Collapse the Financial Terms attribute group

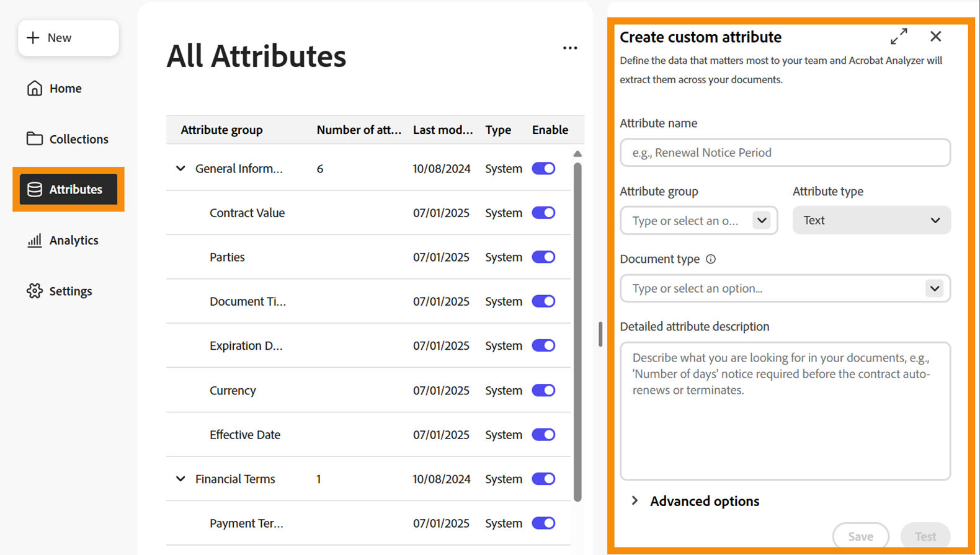pos(180,479)
